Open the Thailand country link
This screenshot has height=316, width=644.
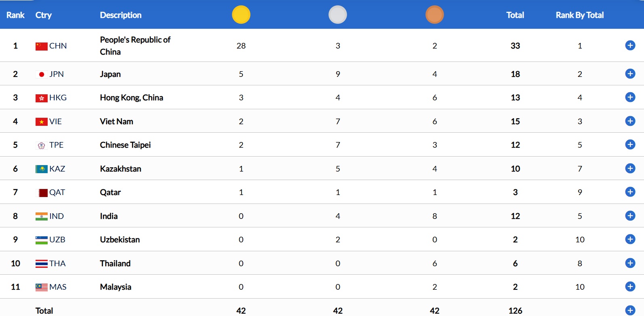coord(115,263)
